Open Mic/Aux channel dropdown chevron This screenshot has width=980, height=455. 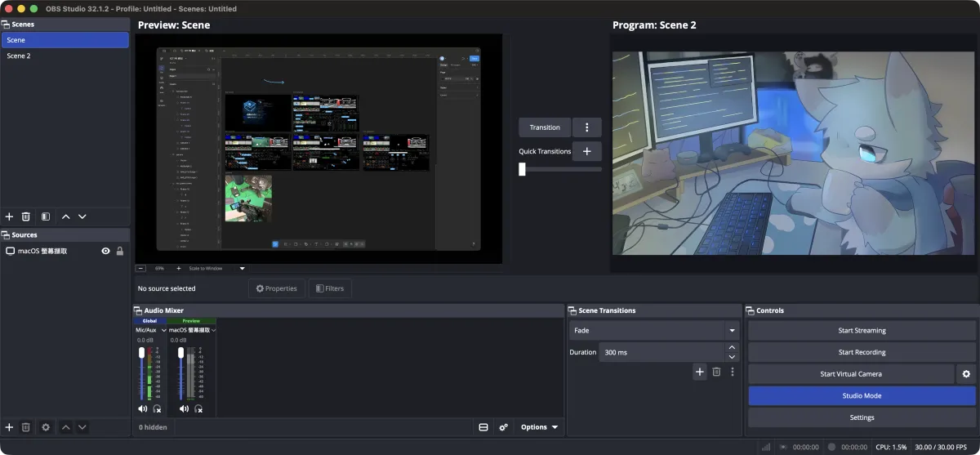coord(164,330)
